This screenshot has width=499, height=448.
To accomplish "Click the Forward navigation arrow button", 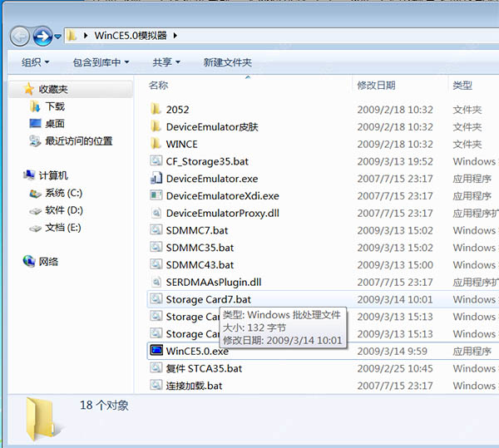I will coord(42,37).
